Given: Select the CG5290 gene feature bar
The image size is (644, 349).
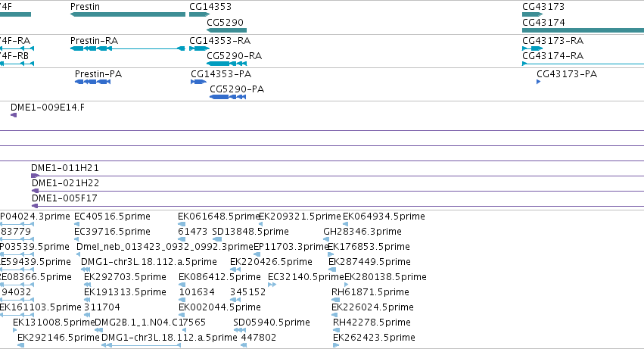Looking at the screenshot, I should 226,30.
